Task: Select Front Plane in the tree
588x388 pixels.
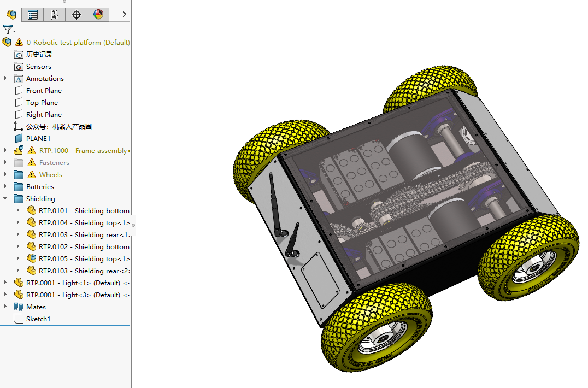Action: (x=44, y=91)
